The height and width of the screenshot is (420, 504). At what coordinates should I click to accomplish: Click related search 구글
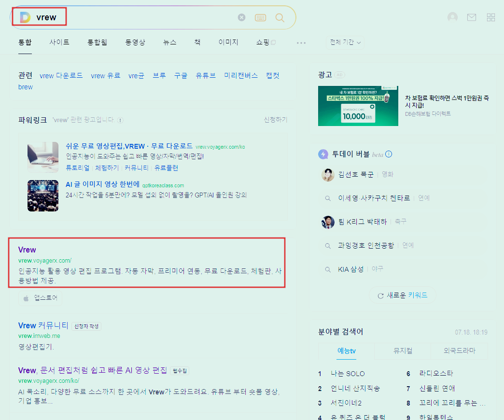point(181,75)
